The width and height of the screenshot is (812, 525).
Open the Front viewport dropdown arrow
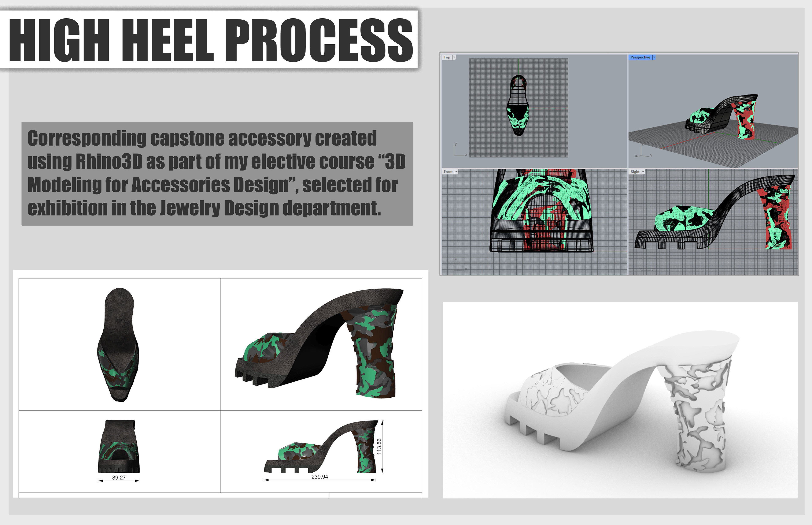tap(457, 172)
